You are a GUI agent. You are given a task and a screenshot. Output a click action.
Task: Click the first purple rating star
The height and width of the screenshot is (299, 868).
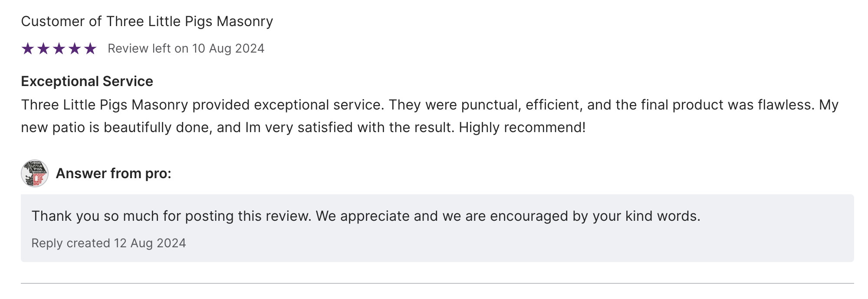click(x=28, y=49)
